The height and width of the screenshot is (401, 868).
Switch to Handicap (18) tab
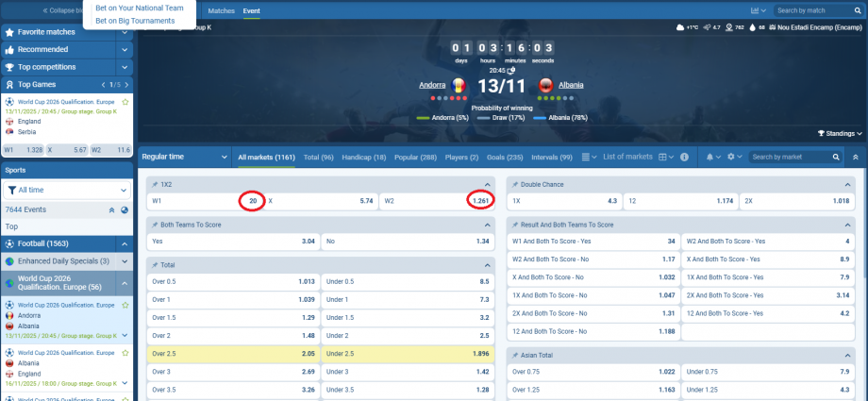pyautogui.click(x=363, y=158)
